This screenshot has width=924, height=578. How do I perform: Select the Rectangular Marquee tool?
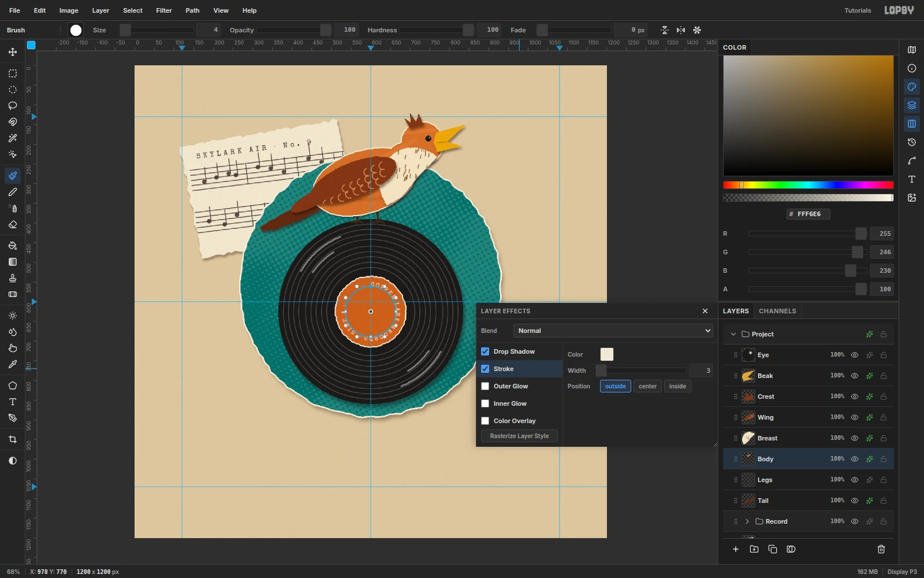pos(13,73)
